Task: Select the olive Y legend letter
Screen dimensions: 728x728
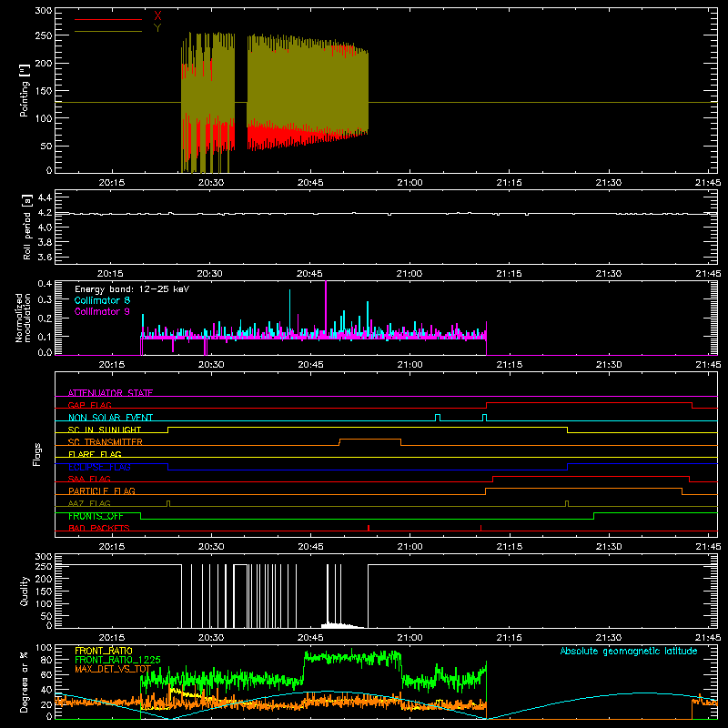Action: coord(157,28)
